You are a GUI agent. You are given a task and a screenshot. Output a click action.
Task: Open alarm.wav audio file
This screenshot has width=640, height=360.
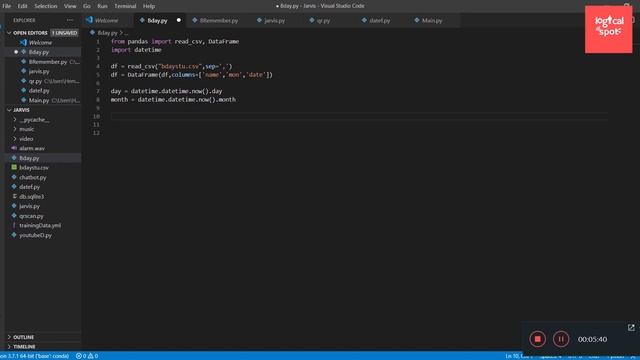click(32, 149)
